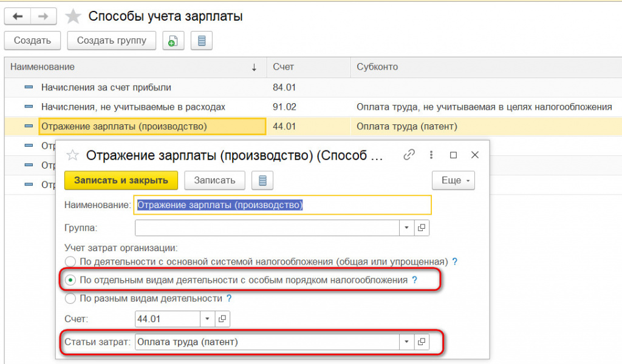Click the Группа input field
The image size is (622, 364).
(x=267, y=227)
